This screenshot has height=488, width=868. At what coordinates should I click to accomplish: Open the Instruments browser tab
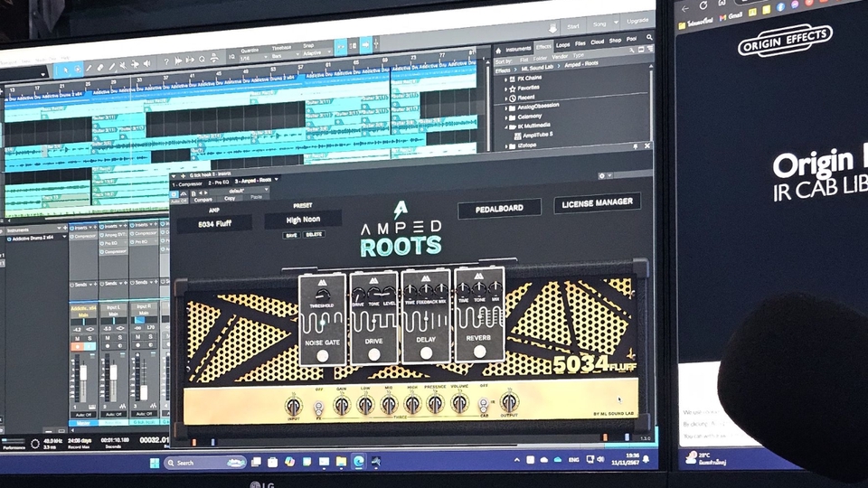(x=517, y=49)
